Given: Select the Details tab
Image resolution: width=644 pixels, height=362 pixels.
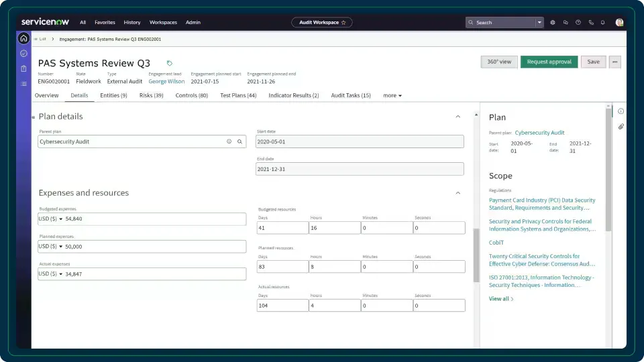Looking at the screenshot, I should (x=79, y=95).
